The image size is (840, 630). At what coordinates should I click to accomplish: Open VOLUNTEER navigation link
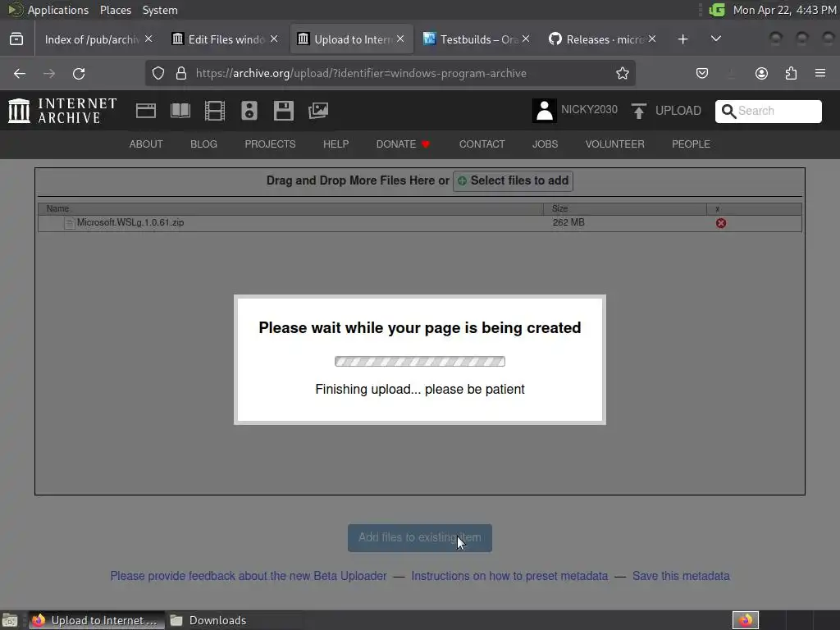[614, 144]
